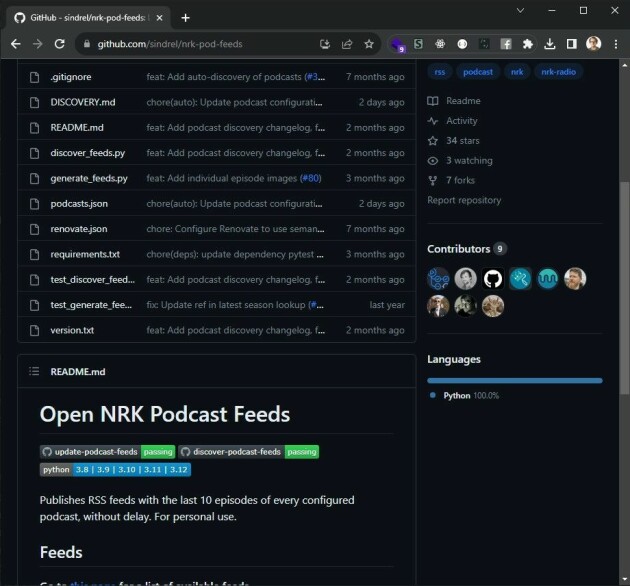Open the GitHub Octocat contributor avatar

point(493,279)
